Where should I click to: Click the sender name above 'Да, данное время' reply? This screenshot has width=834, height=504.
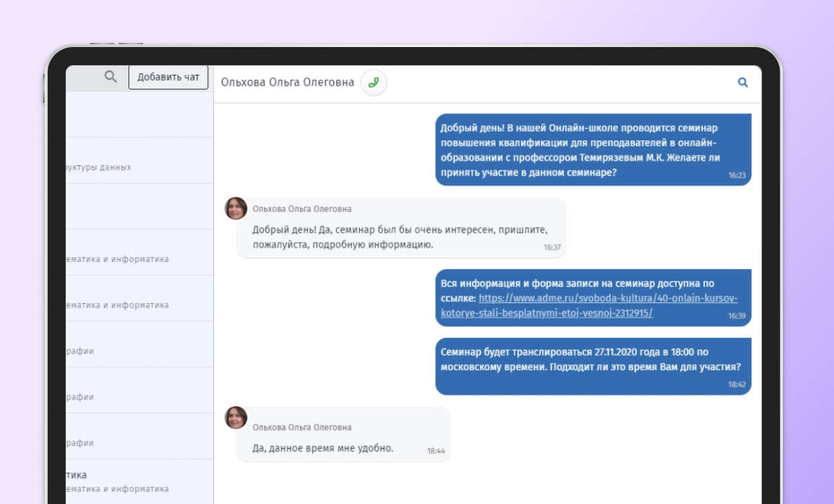pyautogui.click(x=302, y=427)
